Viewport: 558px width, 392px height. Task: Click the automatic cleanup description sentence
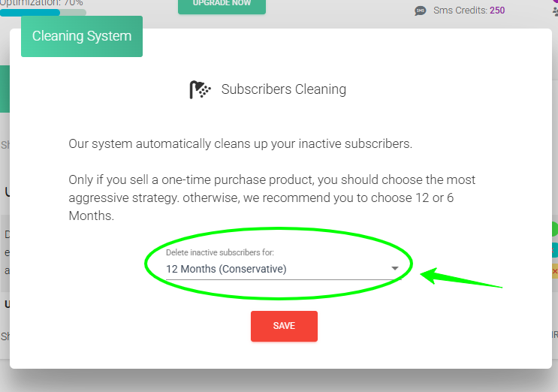point(240,143)
